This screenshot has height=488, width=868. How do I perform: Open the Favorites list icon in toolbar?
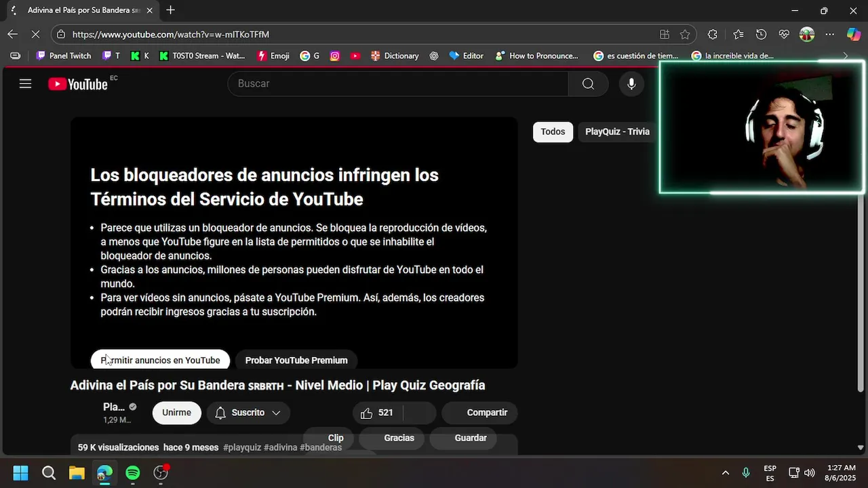(x=738, y=34)
